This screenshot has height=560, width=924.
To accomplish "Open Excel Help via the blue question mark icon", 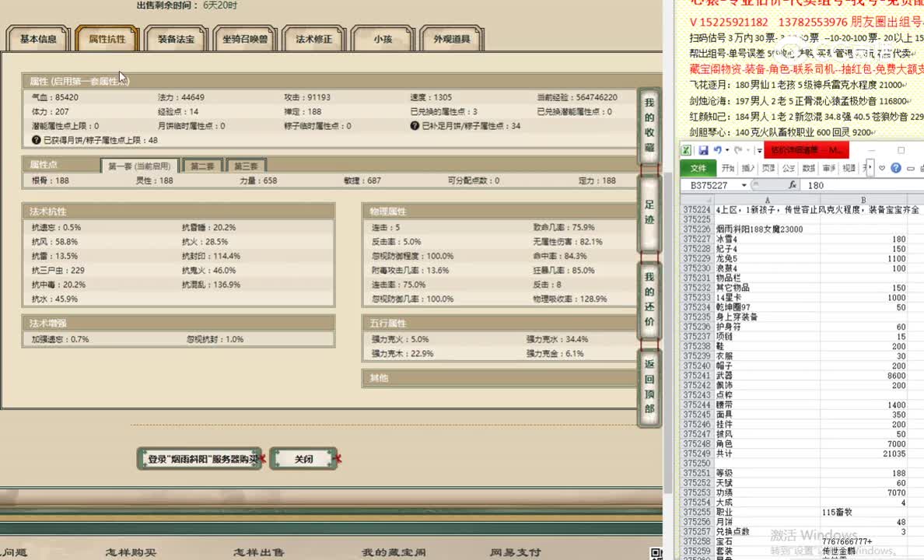I will coord(895,168).
